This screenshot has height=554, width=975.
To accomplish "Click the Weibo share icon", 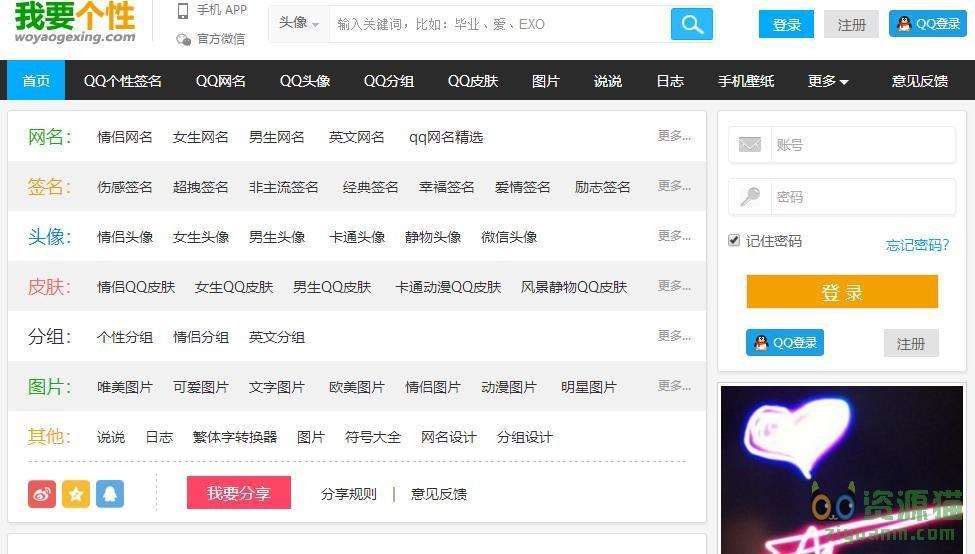I will click(x=42, y=494).
